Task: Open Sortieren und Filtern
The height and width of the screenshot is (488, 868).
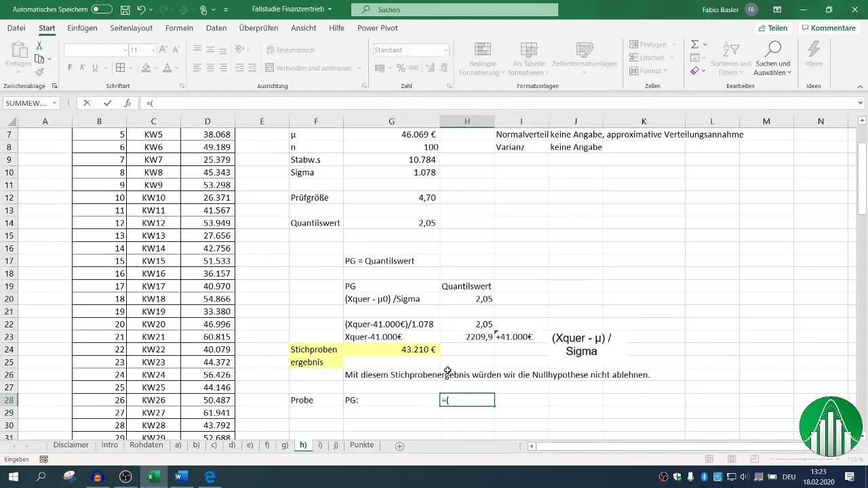Action: 731,59
